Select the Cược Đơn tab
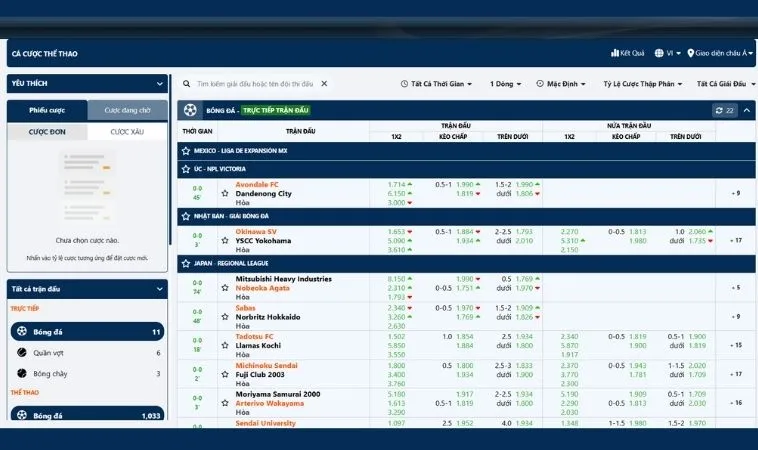This screenshot has height=450, width=758. pyautogui.click(x=47, y=131)
